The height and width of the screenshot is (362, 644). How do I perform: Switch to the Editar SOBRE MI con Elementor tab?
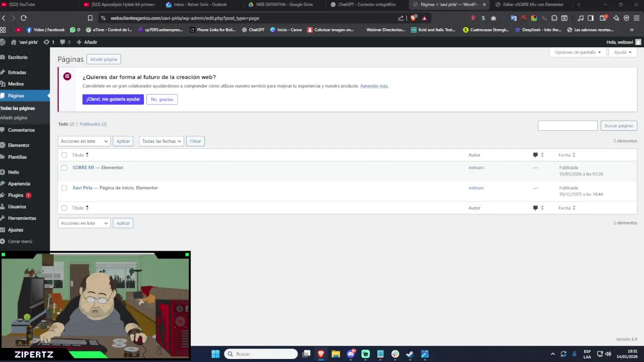tap(532, 5)
